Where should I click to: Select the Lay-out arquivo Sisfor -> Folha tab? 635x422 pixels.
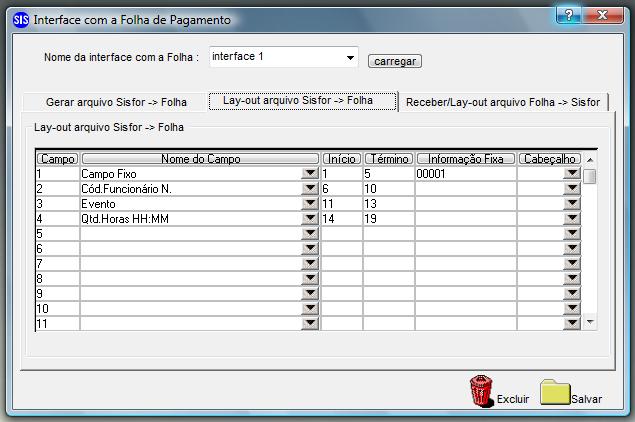pyautogui.click(x=298, y=100)
